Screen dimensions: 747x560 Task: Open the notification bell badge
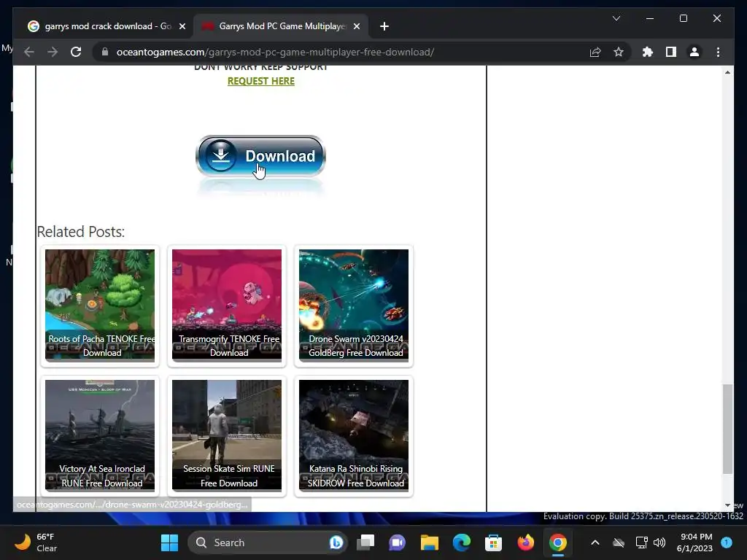click(727, 542)
